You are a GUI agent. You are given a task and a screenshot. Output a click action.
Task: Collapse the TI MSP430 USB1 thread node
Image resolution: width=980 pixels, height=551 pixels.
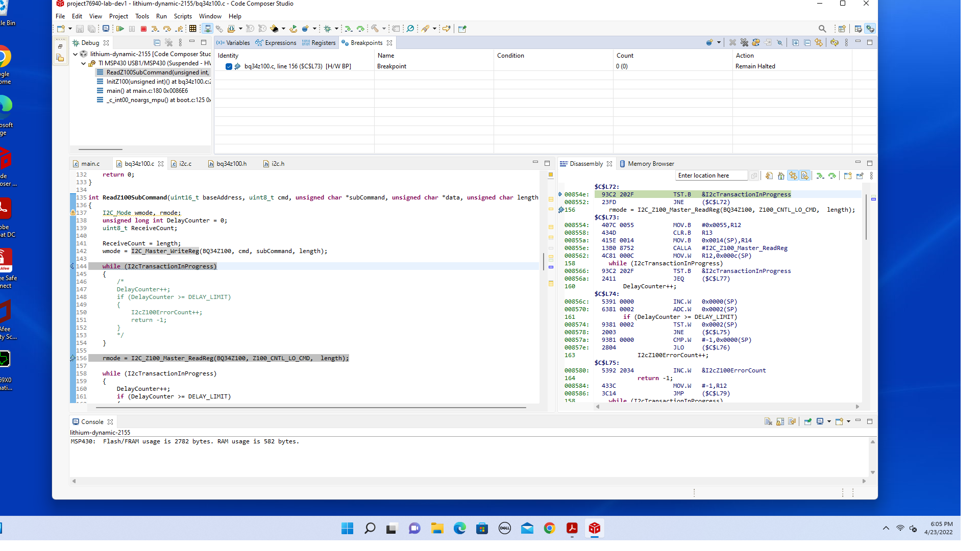coord(84,63)
